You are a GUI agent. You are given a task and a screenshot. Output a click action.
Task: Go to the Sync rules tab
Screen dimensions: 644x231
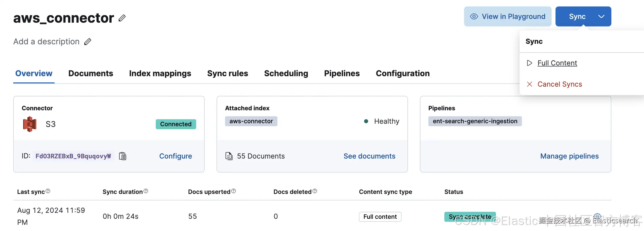coord(228,73)
